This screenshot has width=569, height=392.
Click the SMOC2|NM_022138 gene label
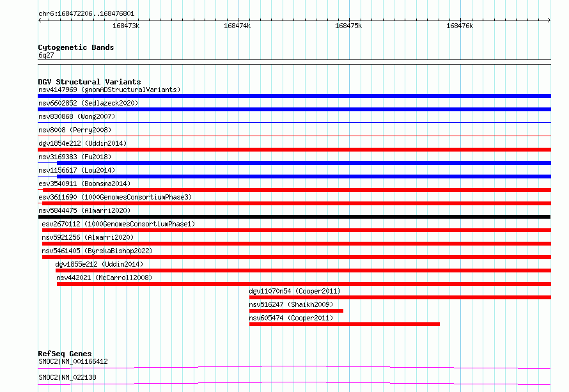click(x=67, y=377)
